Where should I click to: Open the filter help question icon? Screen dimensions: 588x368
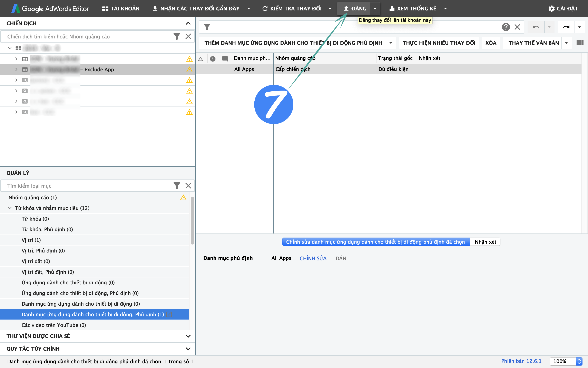tap(506, 27)
